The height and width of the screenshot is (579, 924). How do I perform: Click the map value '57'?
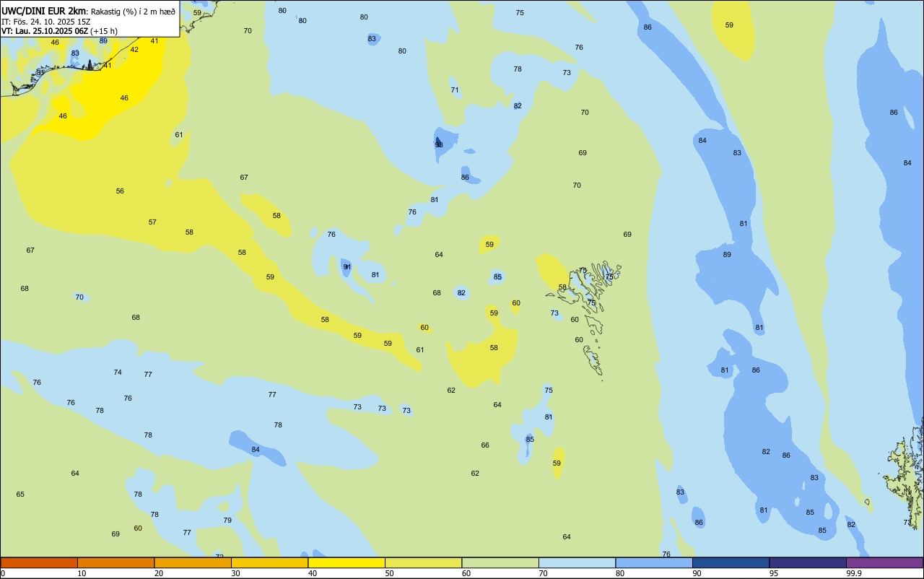click(x=152, y=222)
